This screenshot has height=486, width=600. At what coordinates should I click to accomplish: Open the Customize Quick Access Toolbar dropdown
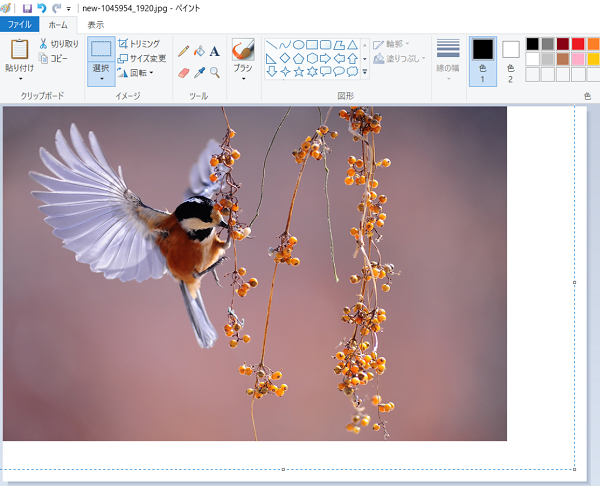tap(68, 8)
